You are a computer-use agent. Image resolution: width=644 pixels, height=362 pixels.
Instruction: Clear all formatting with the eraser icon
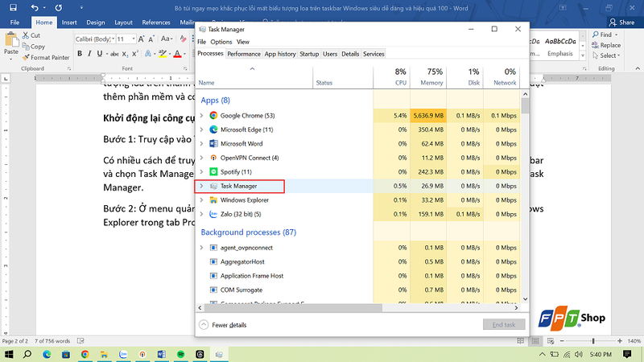click(x=184, y=39)
